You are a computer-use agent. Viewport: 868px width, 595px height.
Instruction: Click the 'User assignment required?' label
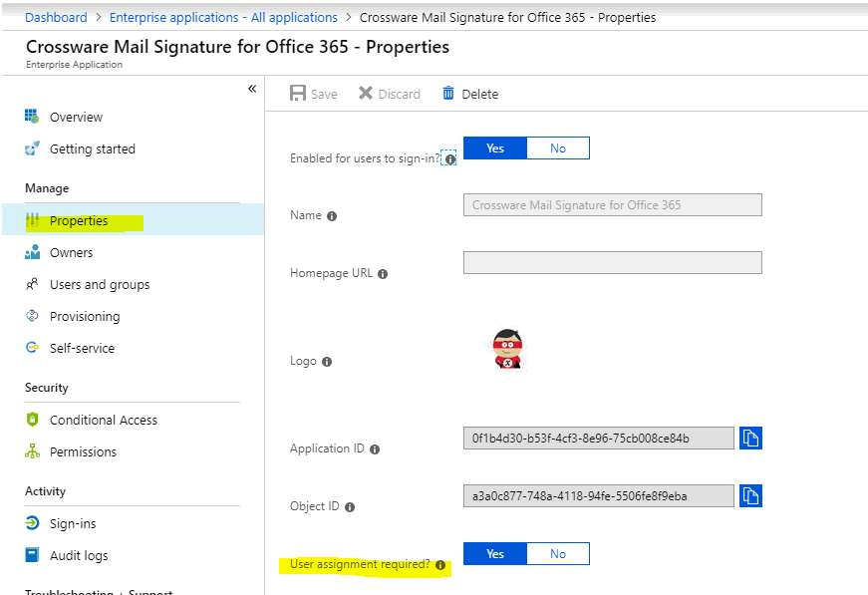(x=360, y=564)
